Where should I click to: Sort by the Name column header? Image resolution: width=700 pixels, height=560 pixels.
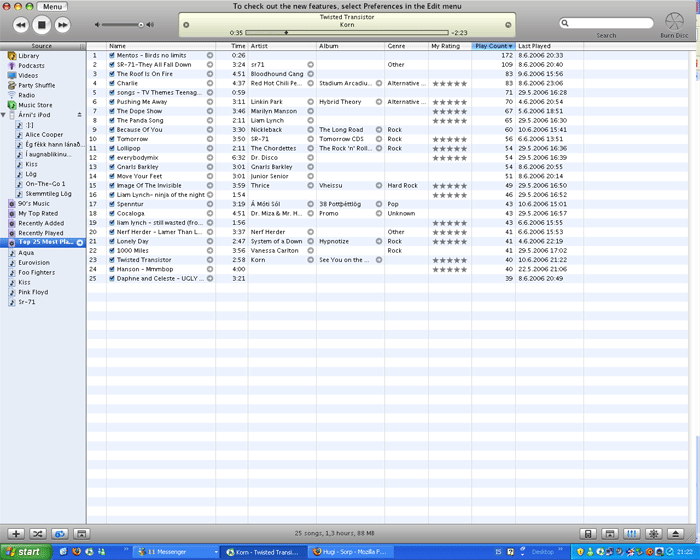[x=161, y=46]
